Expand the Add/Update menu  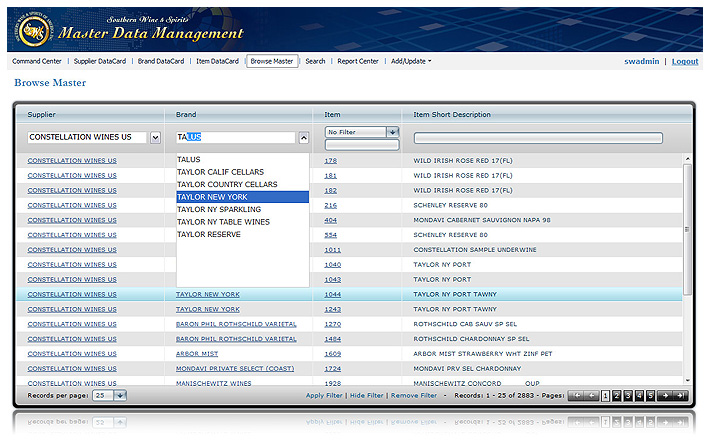coord(411,61)
